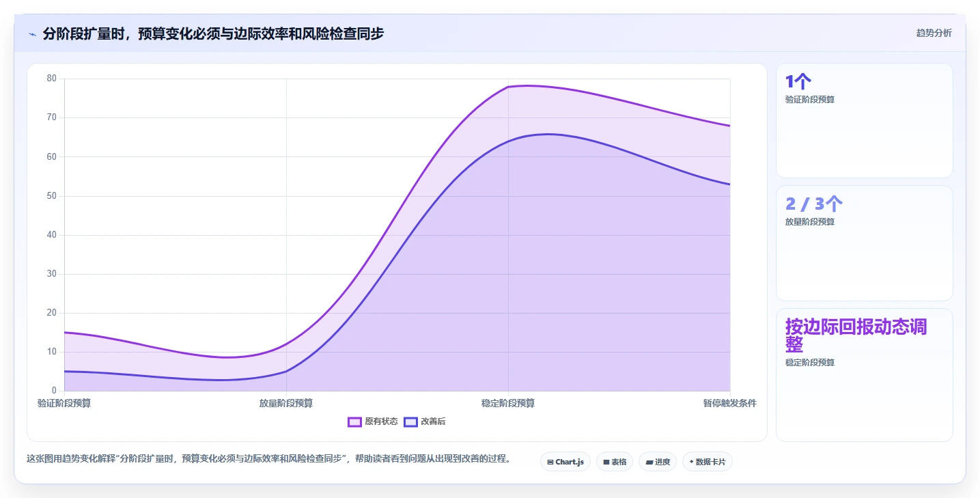Open the 1个 验证阶段预算 card
The image size is (980, 498).
(x=864, y=121)
